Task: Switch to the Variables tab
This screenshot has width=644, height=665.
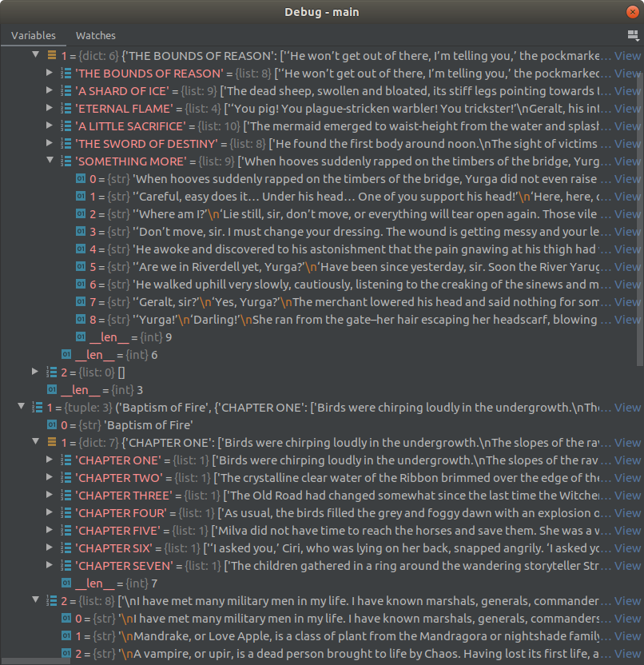Action: 34,35
